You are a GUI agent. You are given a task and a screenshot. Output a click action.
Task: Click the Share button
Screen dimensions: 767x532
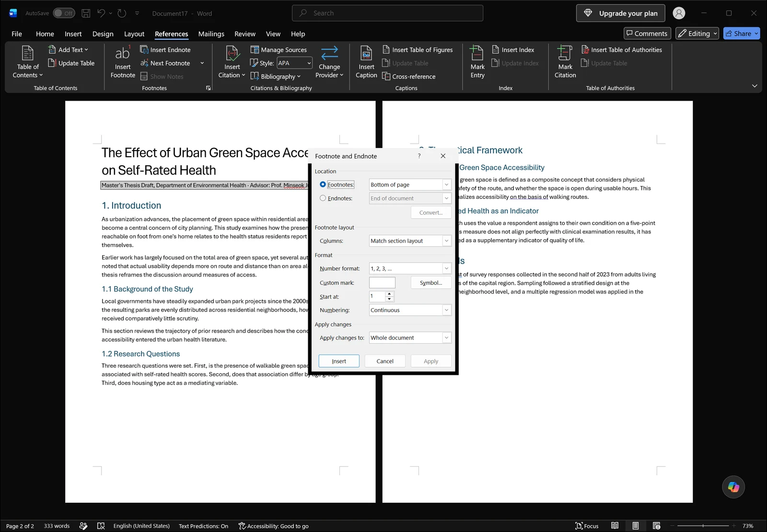(741, 33)
